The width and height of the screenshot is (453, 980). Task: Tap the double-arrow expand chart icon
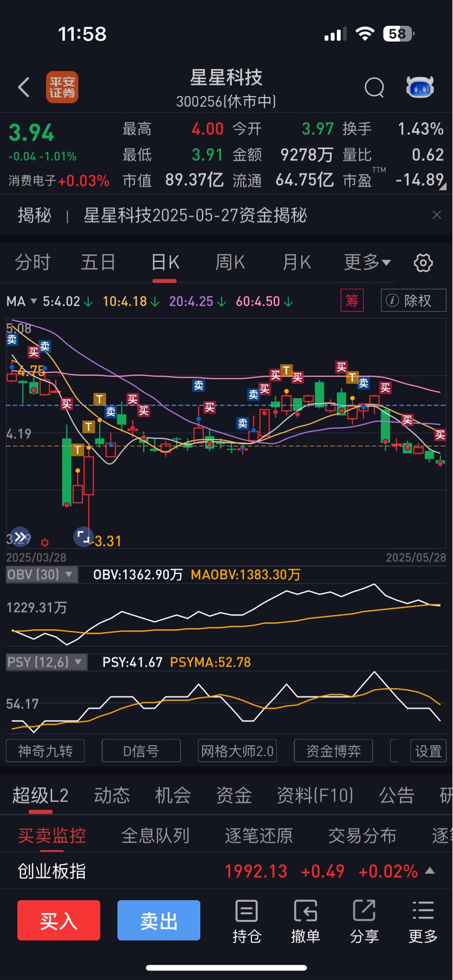point(20,537)
